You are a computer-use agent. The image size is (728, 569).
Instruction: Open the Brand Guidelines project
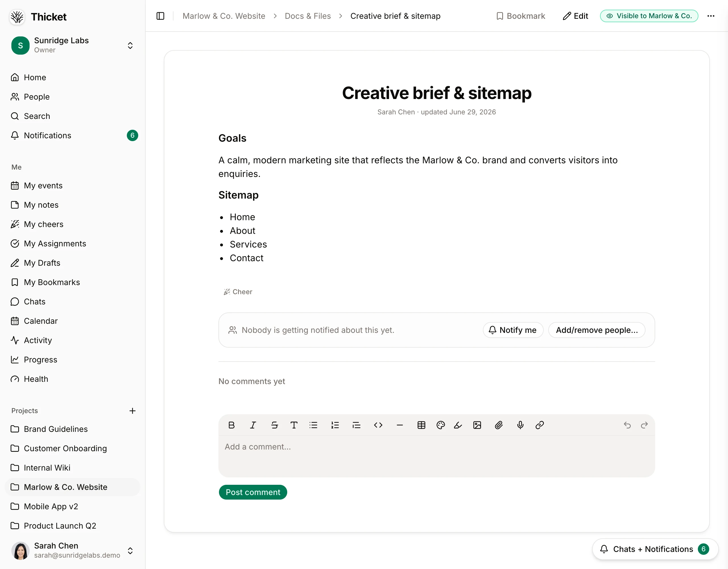72,429
